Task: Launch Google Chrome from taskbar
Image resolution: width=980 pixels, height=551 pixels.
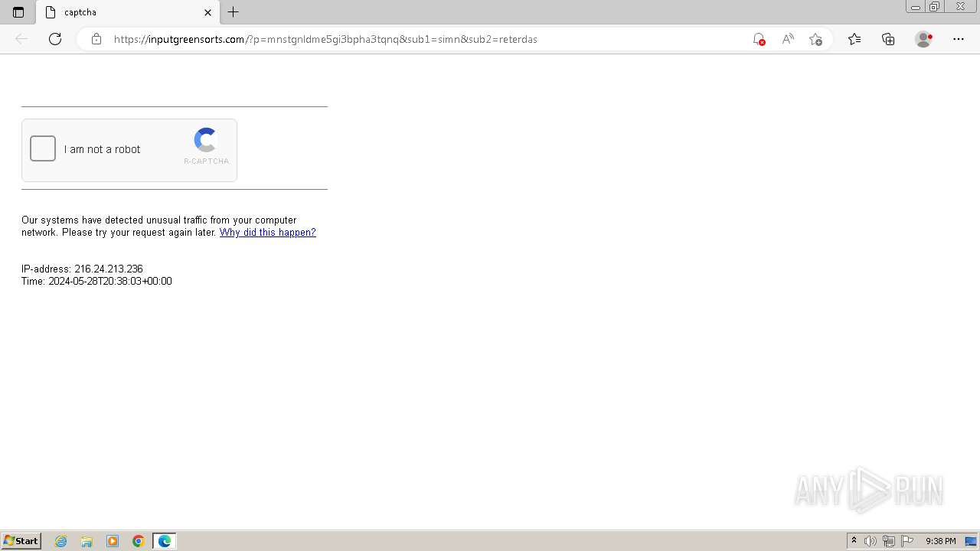Action: point(139,541)
